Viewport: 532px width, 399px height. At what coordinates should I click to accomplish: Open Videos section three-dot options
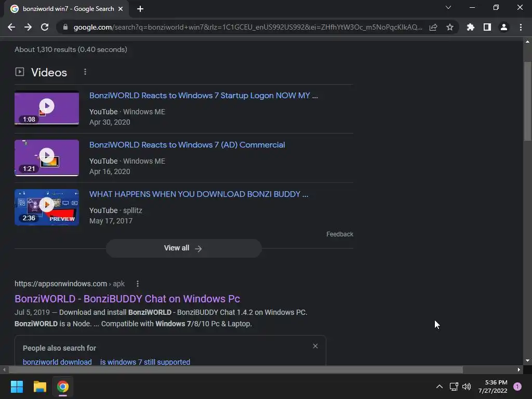point(85,72)
